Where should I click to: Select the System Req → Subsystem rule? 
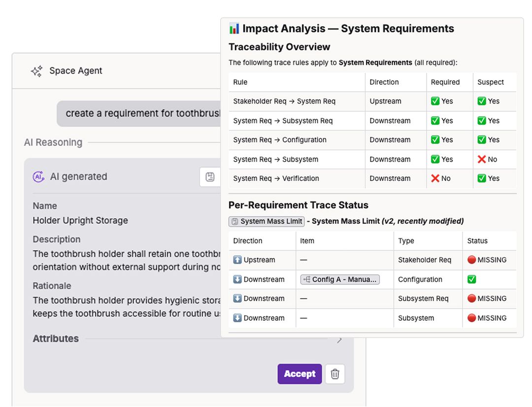coord(276,159)
